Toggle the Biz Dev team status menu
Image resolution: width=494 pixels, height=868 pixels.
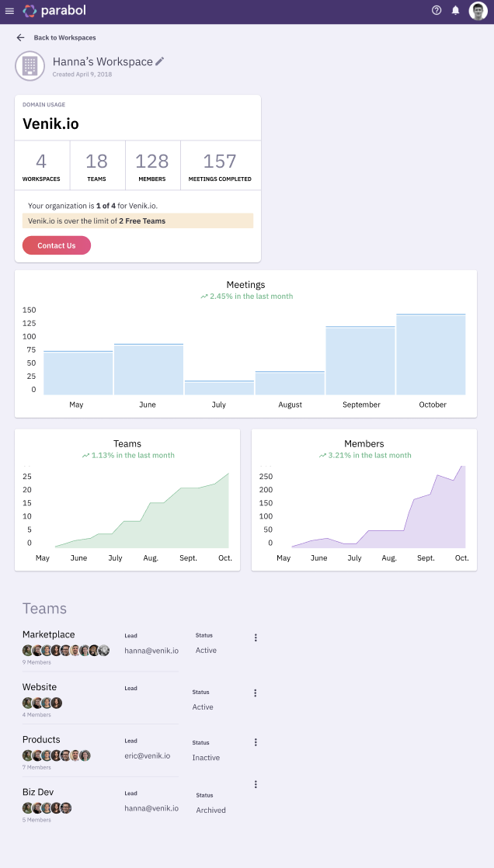[x=256, y=784]
